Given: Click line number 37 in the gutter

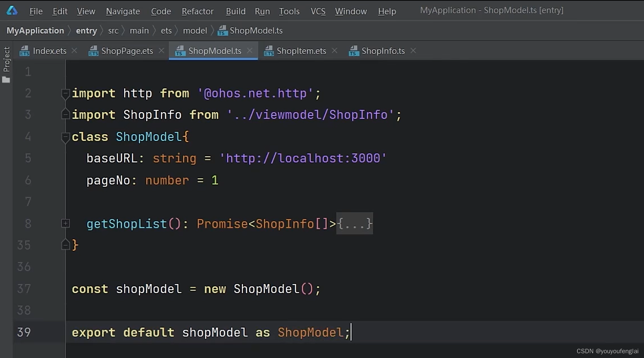Looking at the screenshot, I should click(24, 288).
